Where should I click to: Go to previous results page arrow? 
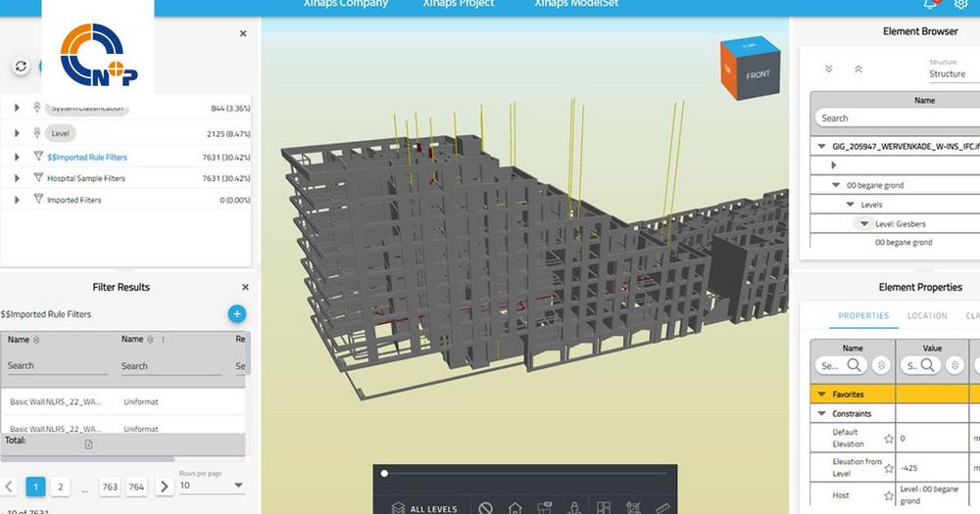point(9,487)
